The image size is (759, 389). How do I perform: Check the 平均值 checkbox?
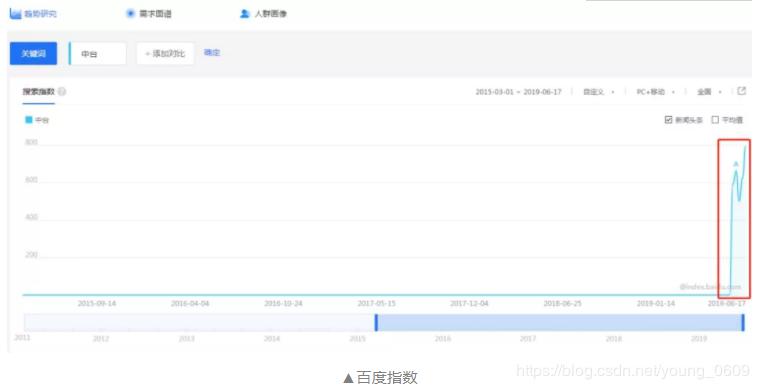pos(715,120)
